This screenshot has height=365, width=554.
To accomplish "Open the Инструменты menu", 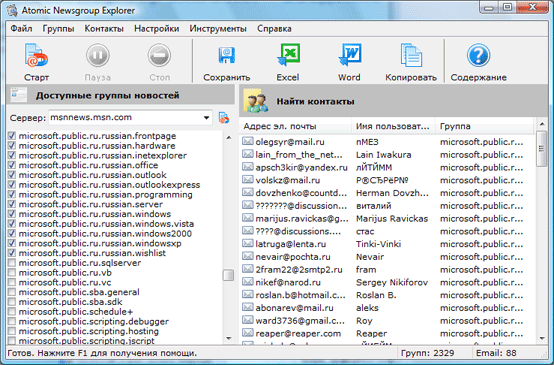I will (x=218, y=29).
